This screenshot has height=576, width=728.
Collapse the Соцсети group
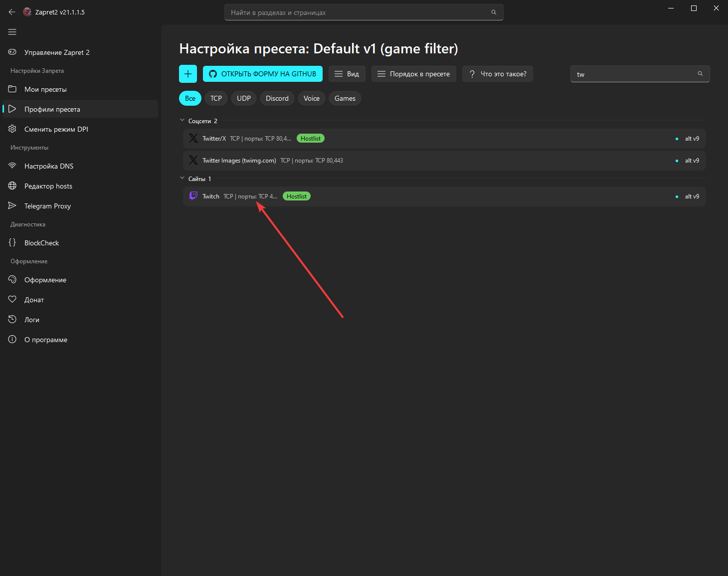pos(182,121)
